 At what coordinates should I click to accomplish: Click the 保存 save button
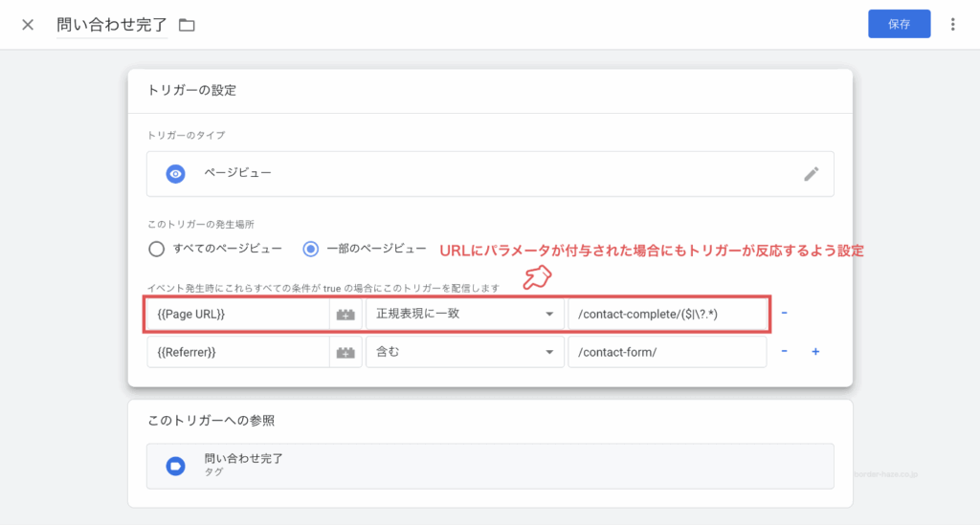click(899, 25)
